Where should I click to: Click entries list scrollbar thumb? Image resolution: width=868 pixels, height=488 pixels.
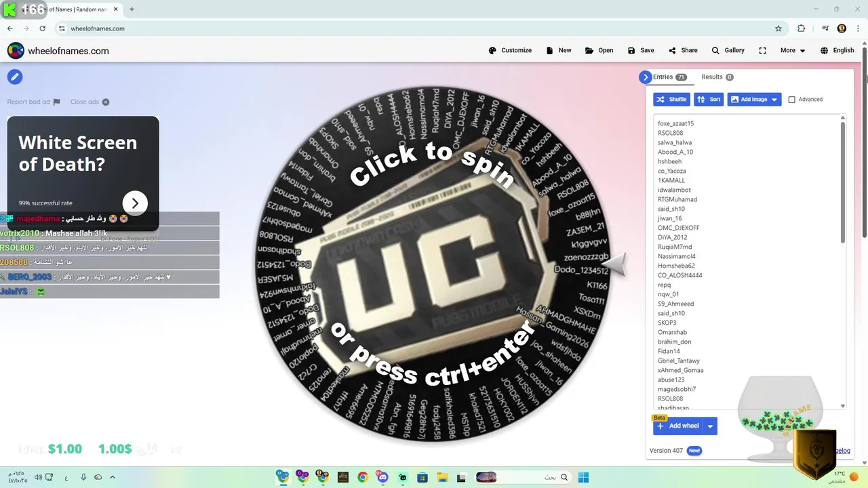[x=843, y=183]
